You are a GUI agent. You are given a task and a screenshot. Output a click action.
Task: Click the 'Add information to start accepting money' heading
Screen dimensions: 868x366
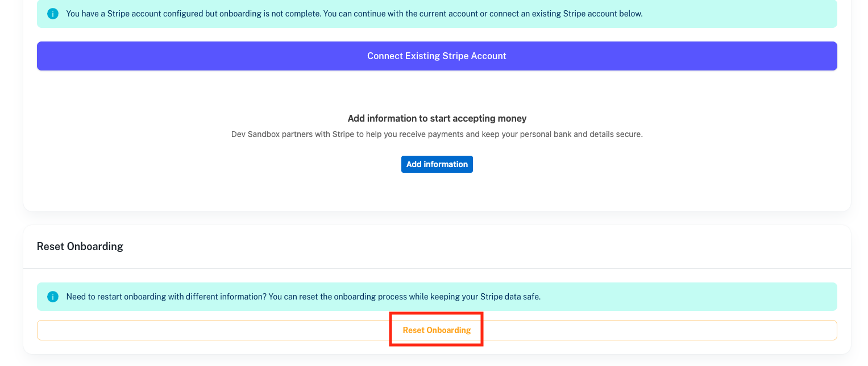(437, 118)
